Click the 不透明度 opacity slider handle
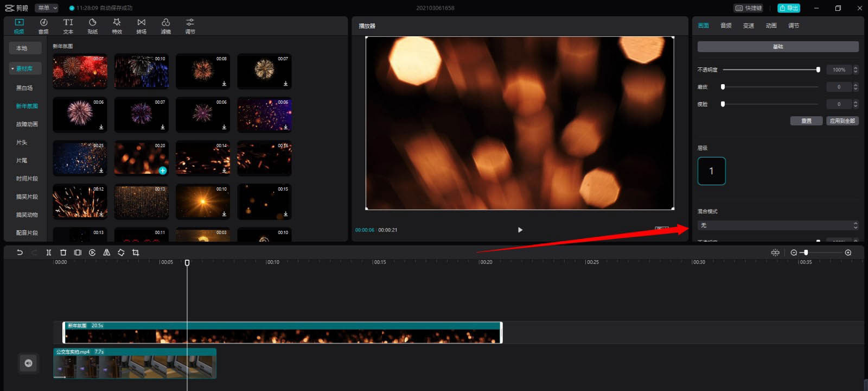 818,70
